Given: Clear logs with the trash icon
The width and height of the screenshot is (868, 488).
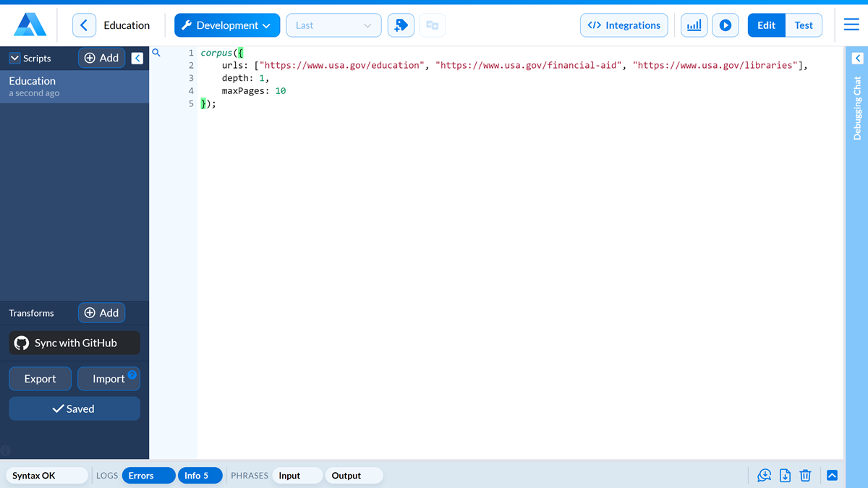Looking at the screenshot, I should 805,475.
